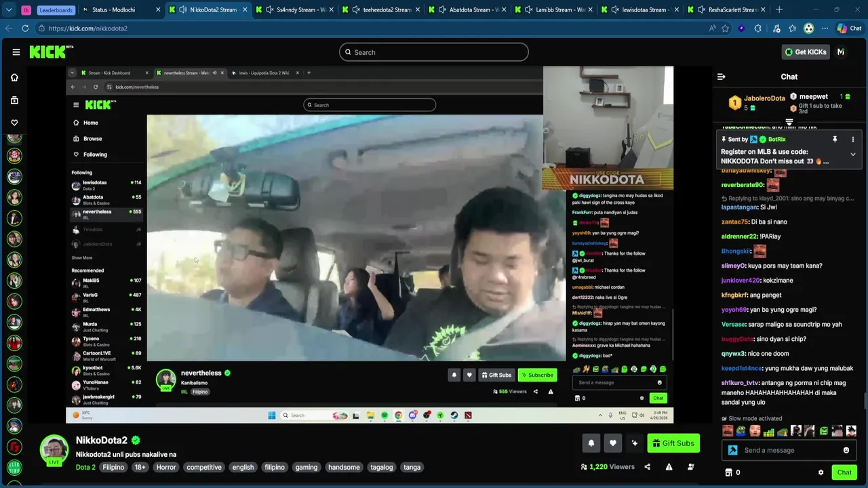This screenshot has width=868, height=488.
Task: Expand the pinned BotRix message
Action: click(x=853, y=155)
